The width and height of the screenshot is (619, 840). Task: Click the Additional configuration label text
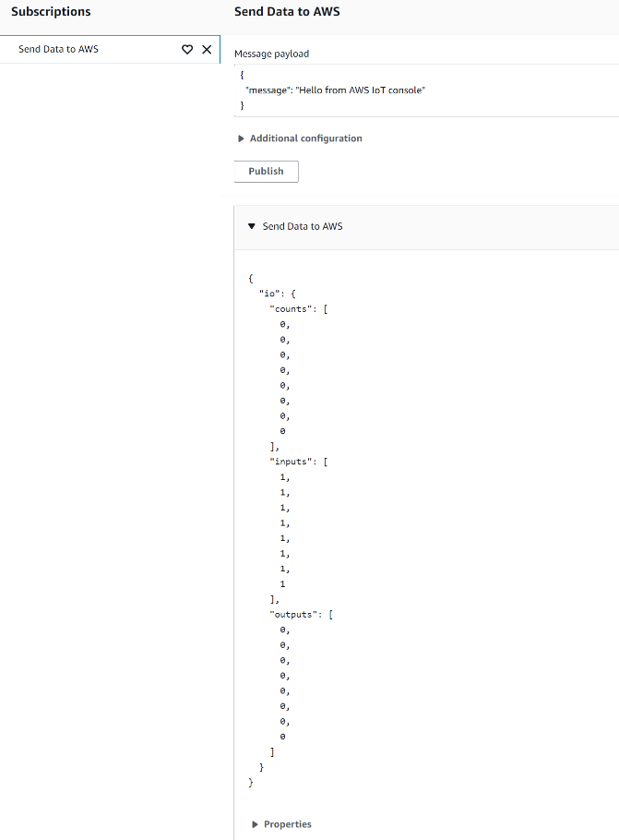[305, 138]
